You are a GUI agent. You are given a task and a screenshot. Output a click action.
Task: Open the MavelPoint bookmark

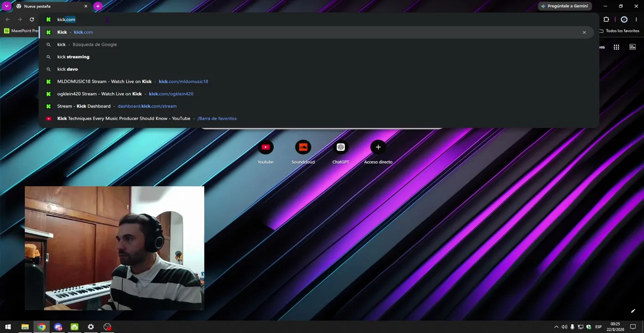[21, 31]
